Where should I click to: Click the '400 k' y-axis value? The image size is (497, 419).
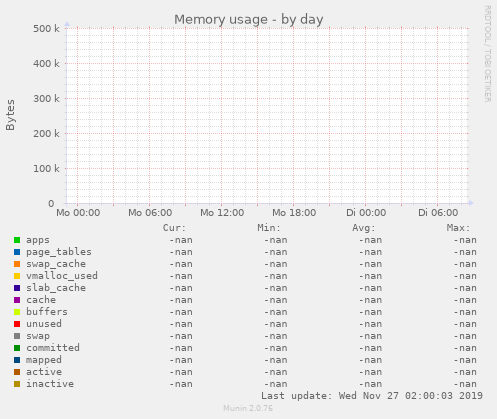click(x=46, y=64)
